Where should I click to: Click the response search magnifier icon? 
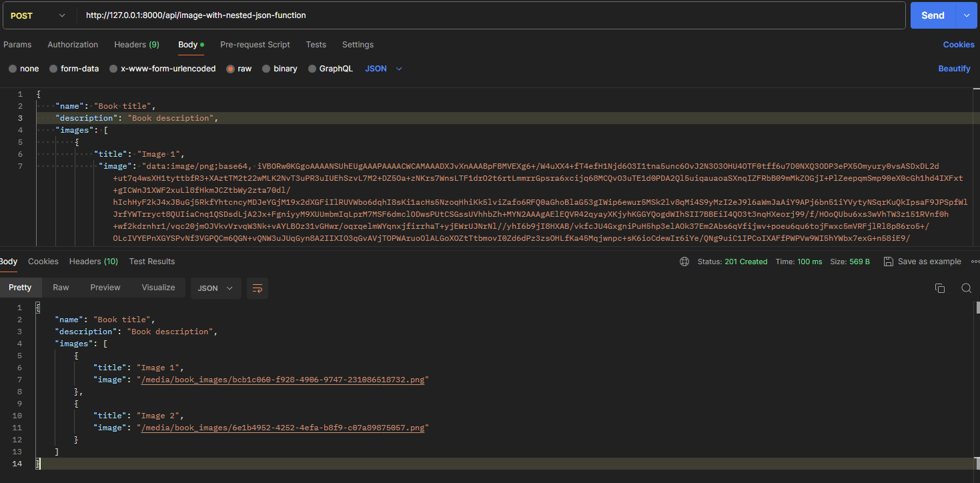click(966, 288)
